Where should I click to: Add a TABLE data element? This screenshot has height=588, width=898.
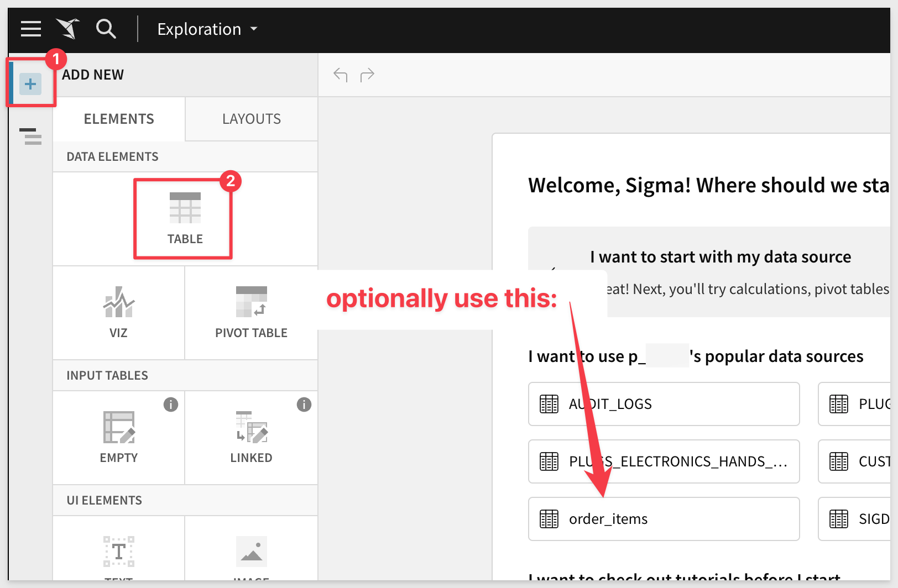click(x=185, y=219)
